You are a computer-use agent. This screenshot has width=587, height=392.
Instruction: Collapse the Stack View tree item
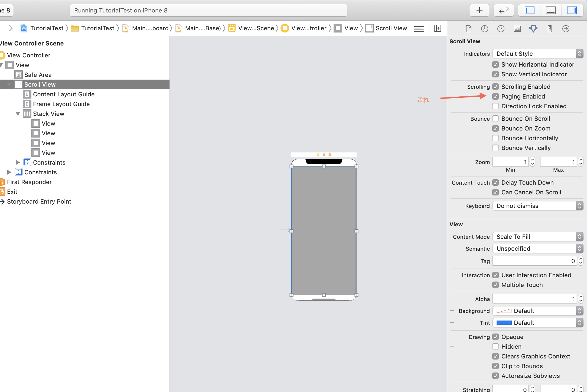(18, 114)
